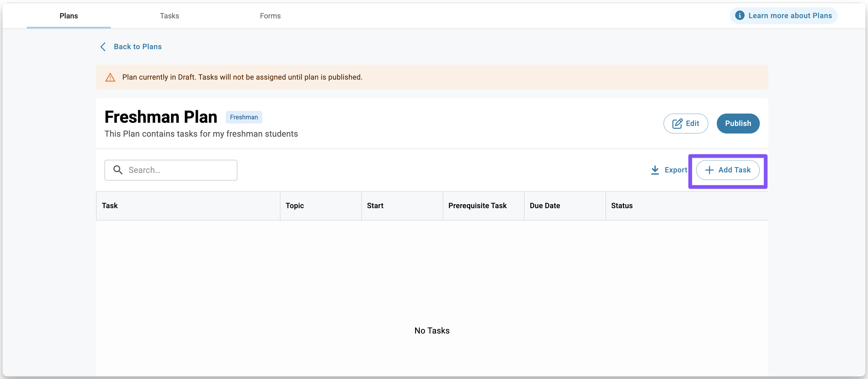The width and height of the screenshot is (868, 379).
Task: Click the draft warning triangle icon
Action: coord(110,77)
